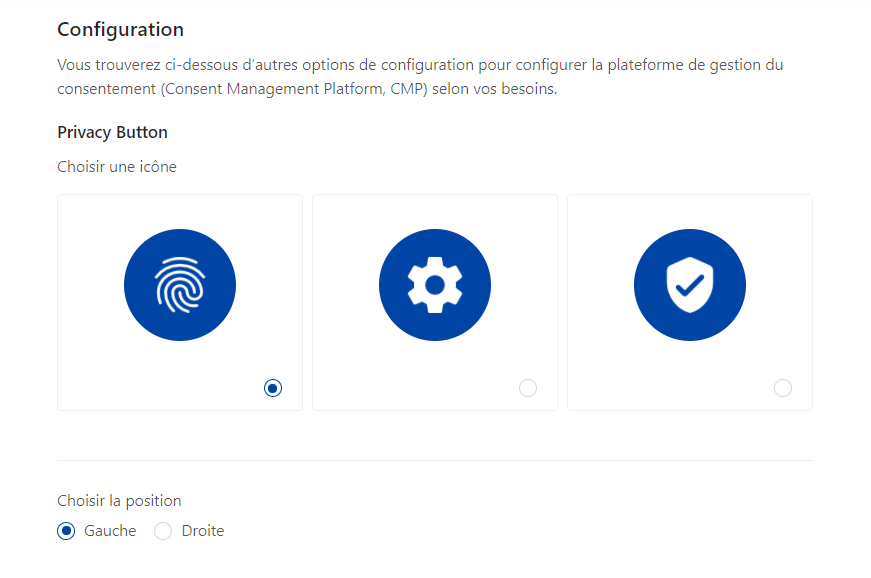Click the Droite text label

(203, 531)
